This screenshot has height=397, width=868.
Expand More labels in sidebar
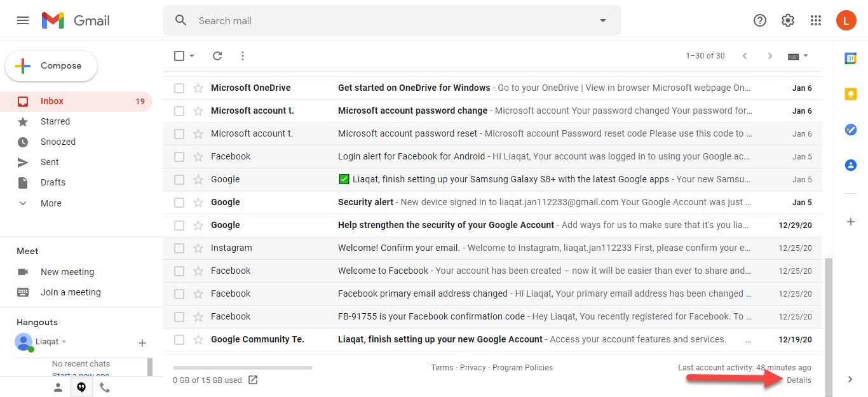pos(51,203)
